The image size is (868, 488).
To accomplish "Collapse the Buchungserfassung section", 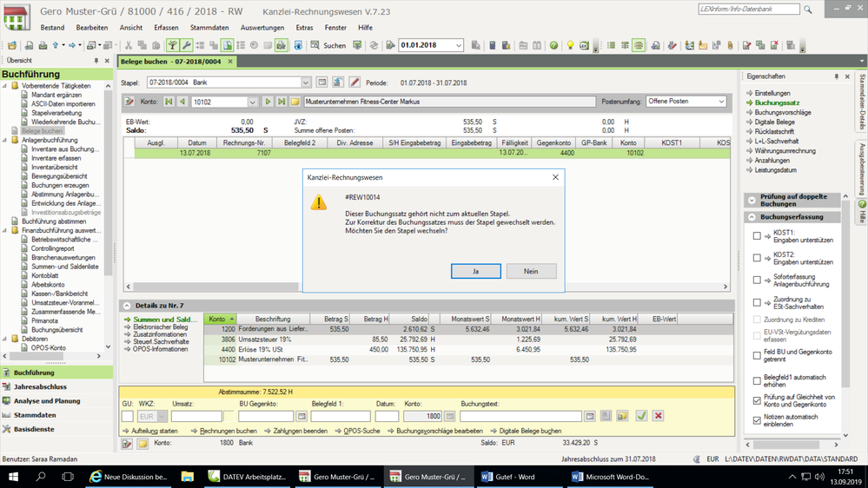I will 751,217.
